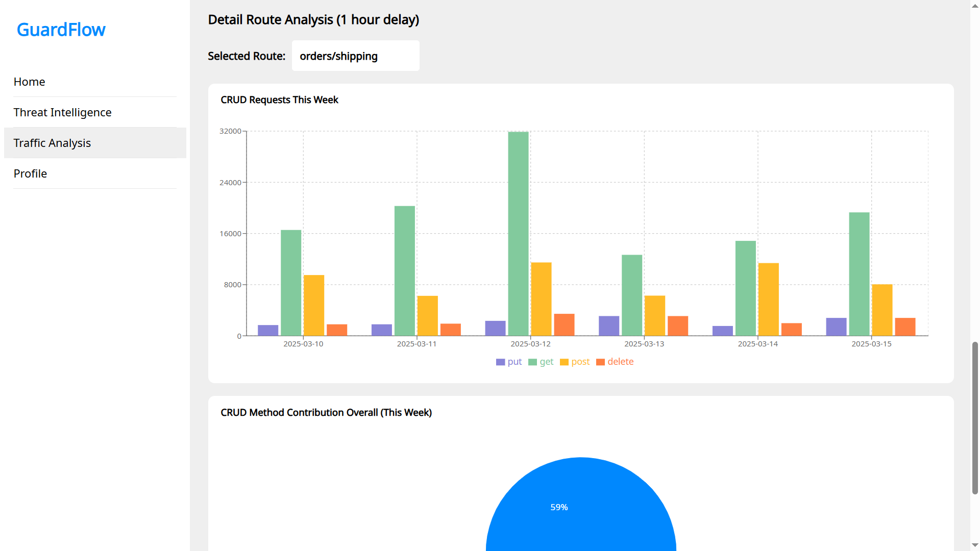Select Traffic Analysis in sidebar

tap(52, 143)
